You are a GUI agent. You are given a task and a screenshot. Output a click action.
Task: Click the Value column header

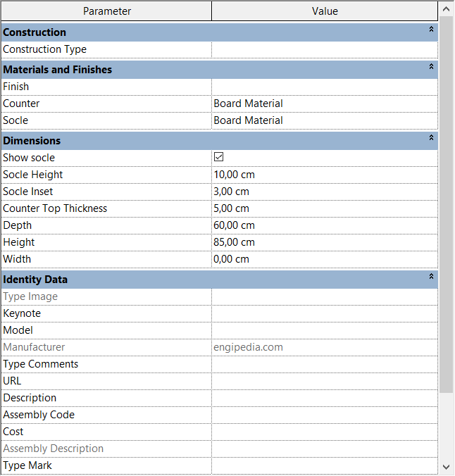[325, 11]
